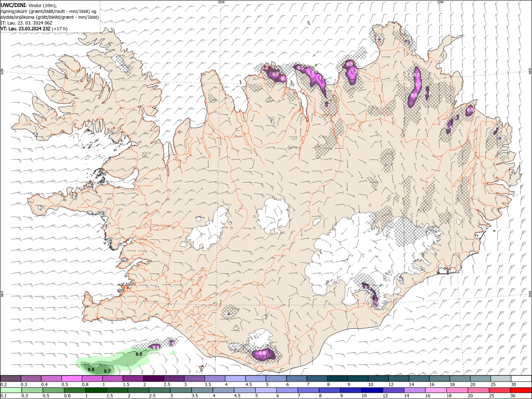Click the 0.8 value on the southern glacier patch

(x=262, y=353)
